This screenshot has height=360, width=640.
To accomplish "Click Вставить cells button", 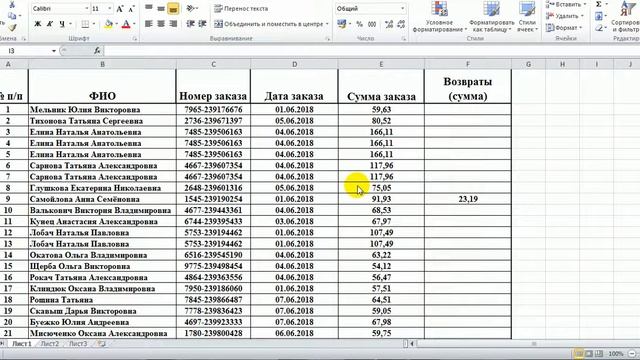I will [x=566, y=4].
